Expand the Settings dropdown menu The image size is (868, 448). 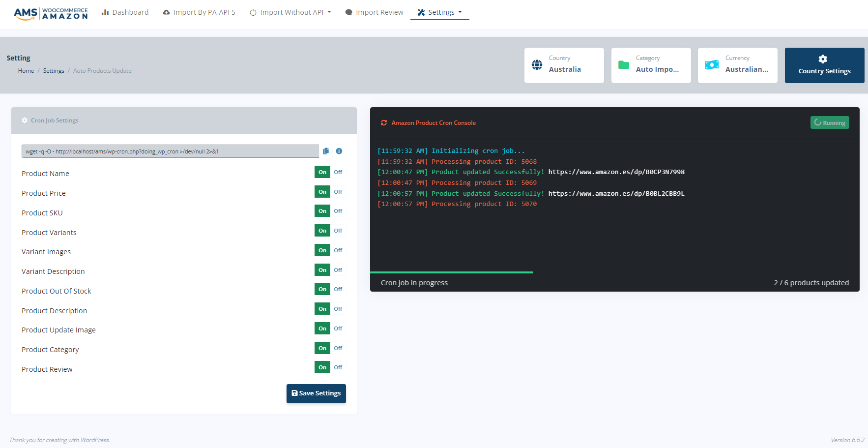440,12
